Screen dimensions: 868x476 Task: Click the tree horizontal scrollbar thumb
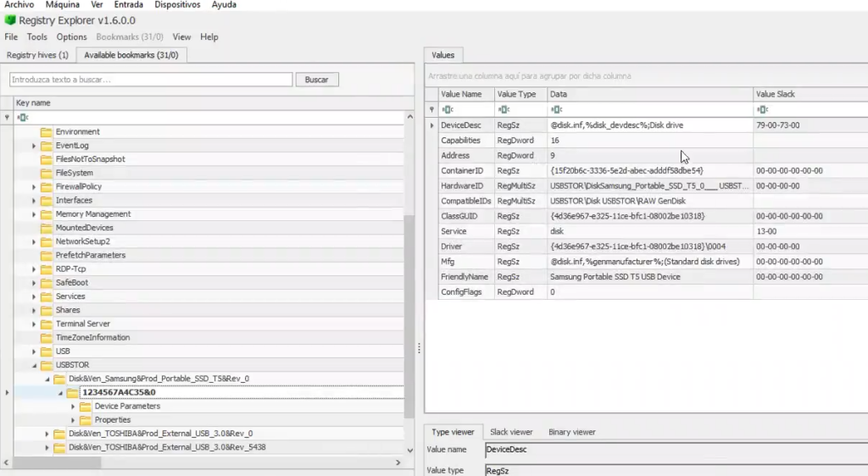pyautogui.click(x=57, y=462)
